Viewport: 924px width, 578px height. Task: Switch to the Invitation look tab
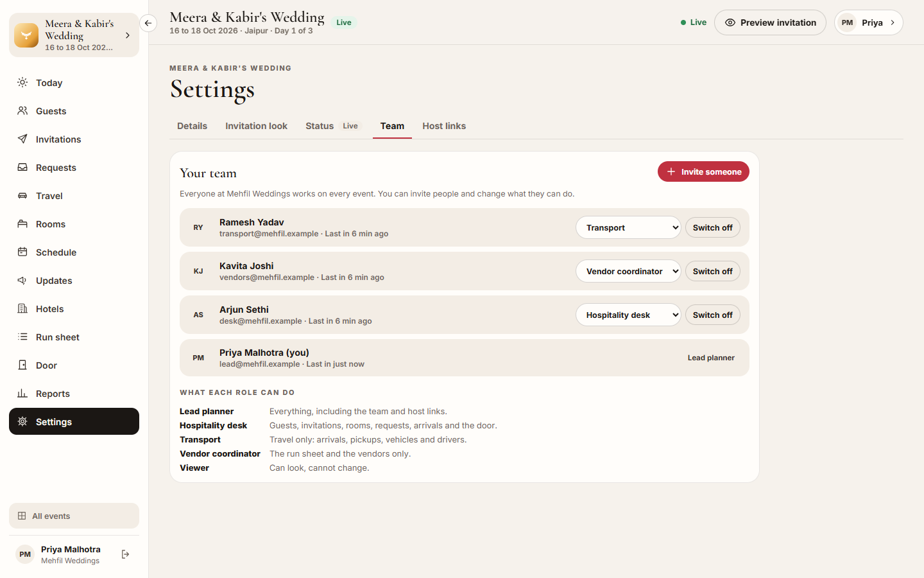coord(256,126)
